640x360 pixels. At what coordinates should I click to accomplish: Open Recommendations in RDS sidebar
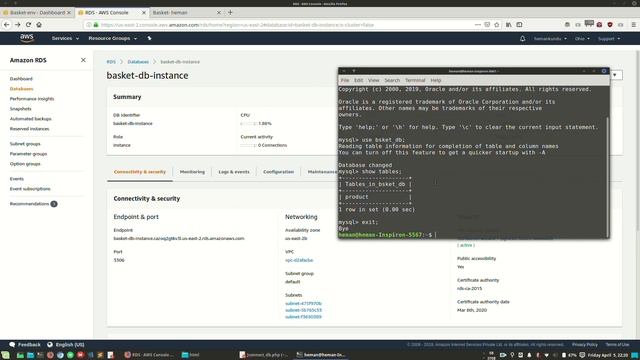[x=29, y=204]
